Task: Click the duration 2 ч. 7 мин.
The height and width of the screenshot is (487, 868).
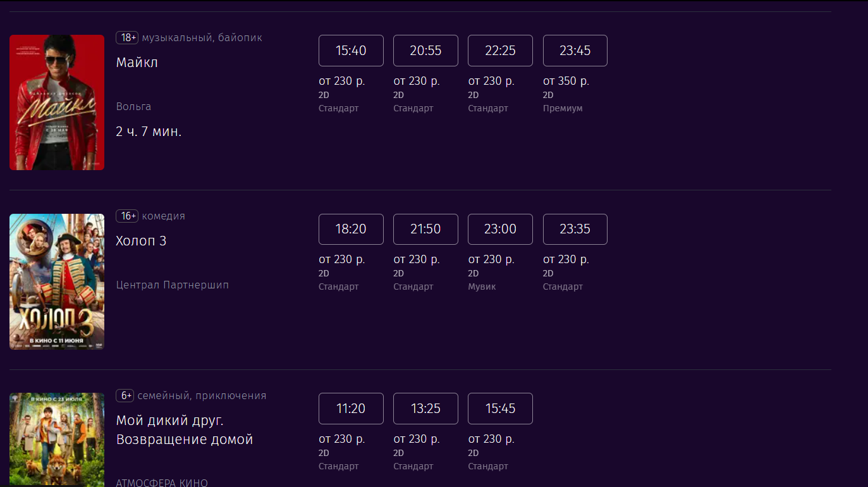Action: coord(149,132)
